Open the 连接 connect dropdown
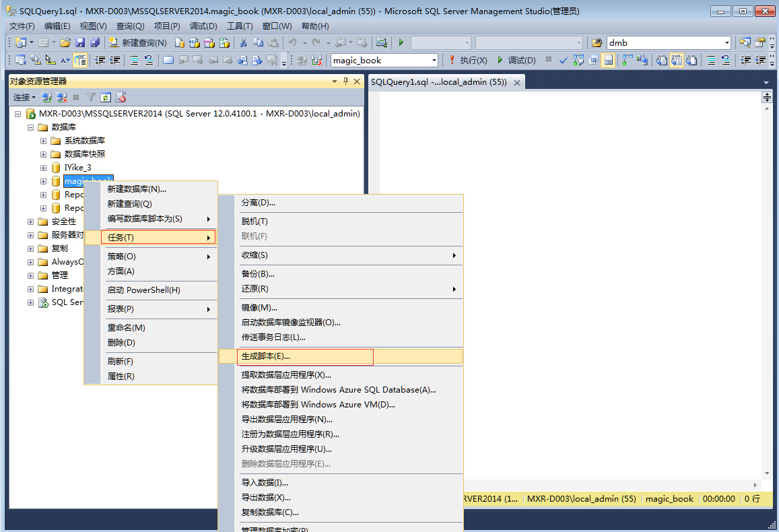 pos(24,98)
